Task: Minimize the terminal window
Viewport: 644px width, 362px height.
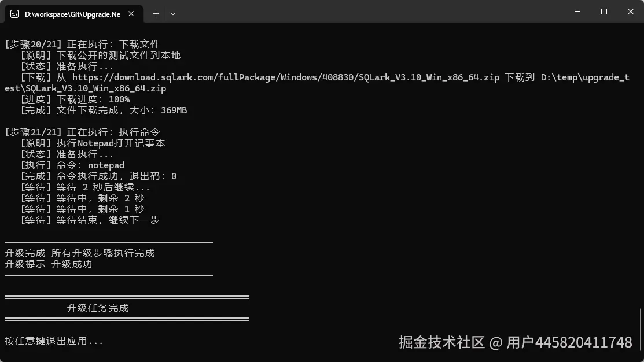Action: point(577,12)
